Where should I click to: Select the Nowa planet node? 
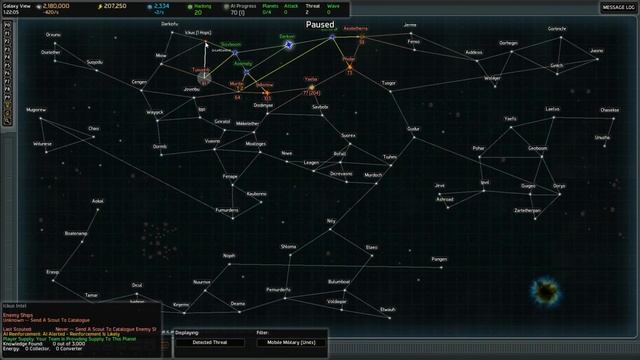click(x=287, y=162)
